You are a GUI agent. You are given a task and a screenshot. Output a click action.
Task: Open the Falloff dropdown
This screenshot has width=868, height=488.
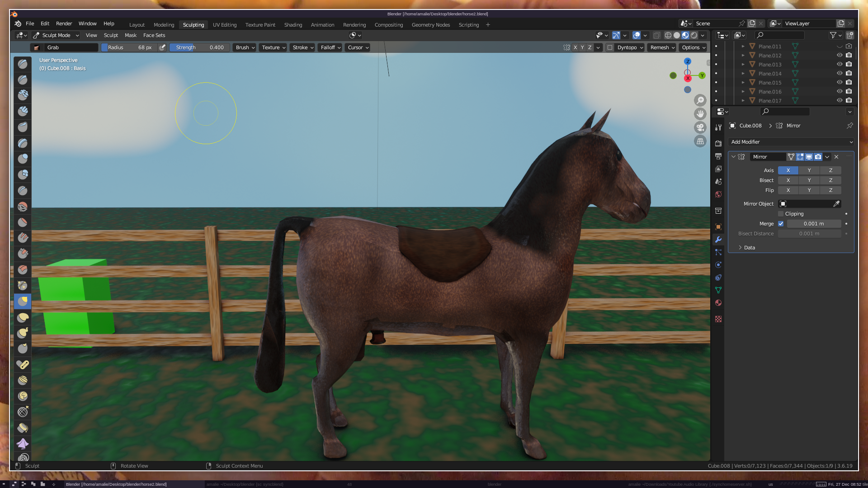330,47
